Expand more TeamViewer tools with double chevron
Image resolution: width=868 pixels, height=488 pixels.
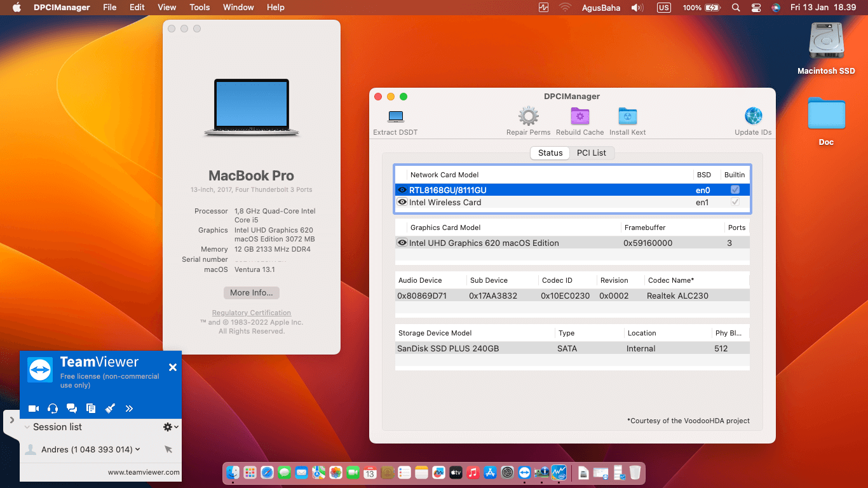click(x=129, y=409)
